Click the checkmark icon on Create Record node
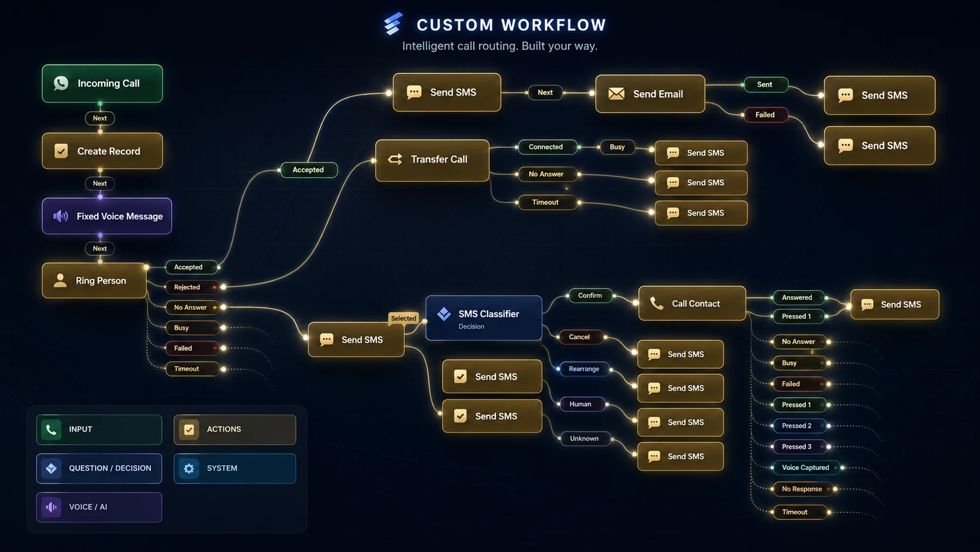 tap(61, 151)
